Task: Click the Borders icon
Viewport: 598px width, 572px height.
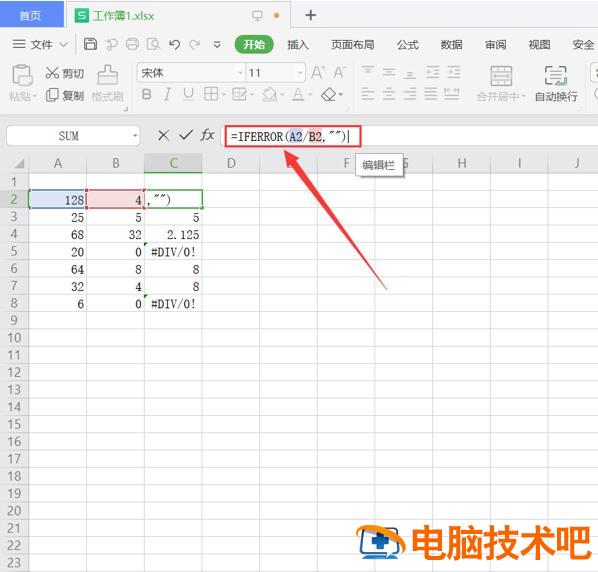Action: pos(211,94)
